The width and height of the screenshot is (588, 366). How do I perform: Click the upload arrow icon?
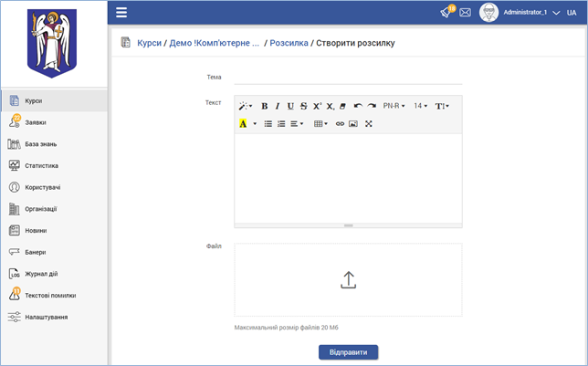tap(348, 280)
